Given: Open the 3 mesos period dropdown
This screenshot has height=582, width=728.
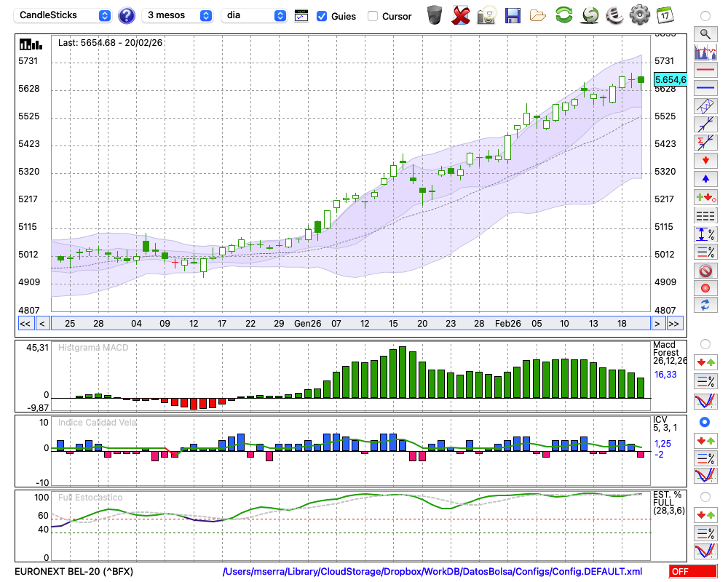Looking at the screenshot, I should [x=178, y=15].
